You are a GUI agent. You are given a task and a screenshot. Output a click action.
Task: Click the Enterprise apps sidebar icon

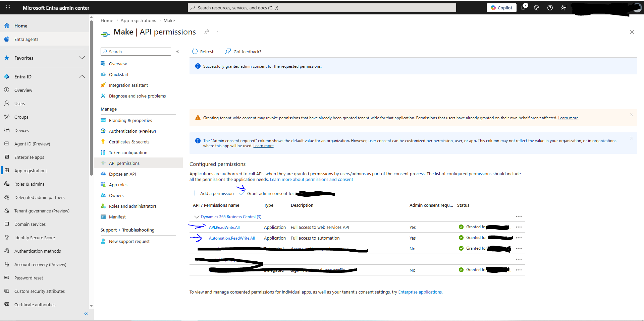pos(7,157)
